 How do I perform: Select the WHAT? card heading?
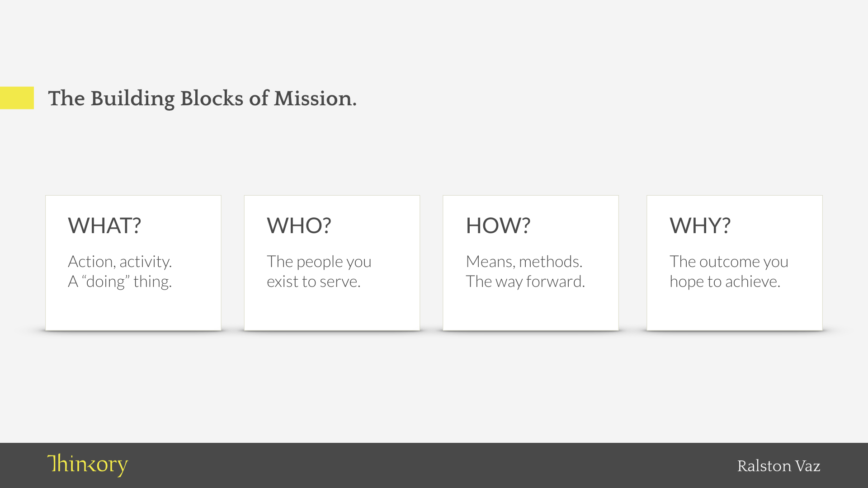point(104,225)
